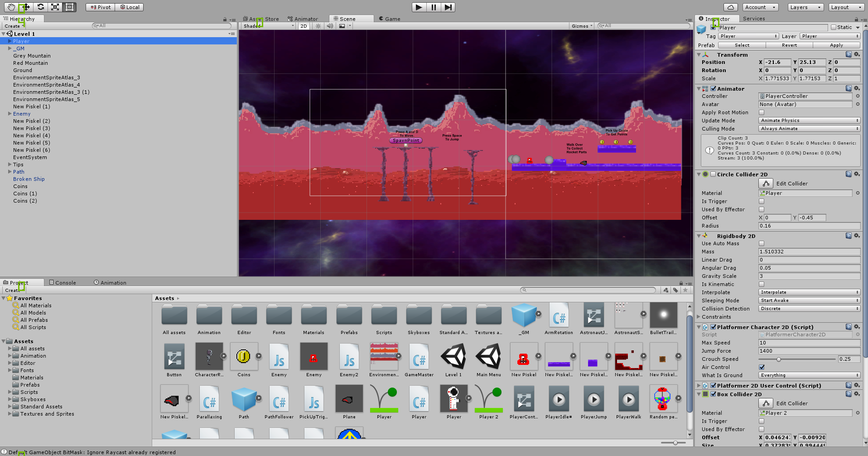868x456 pixels.
Task: Click Edit Collider icon for Box Collider
Action: pos(766,403)
